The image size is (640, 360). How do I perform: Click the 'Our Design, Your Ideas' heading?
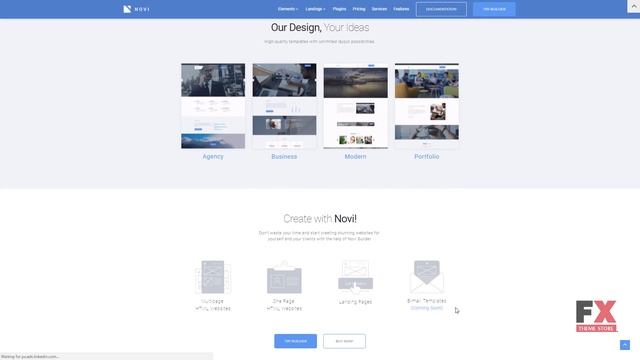pos(320,27)
